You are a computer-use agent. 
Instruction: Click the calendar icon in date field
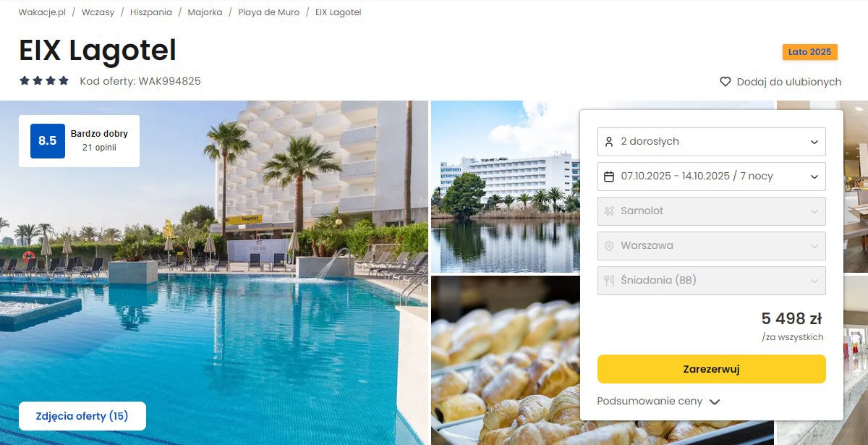(x=609, y=177)
